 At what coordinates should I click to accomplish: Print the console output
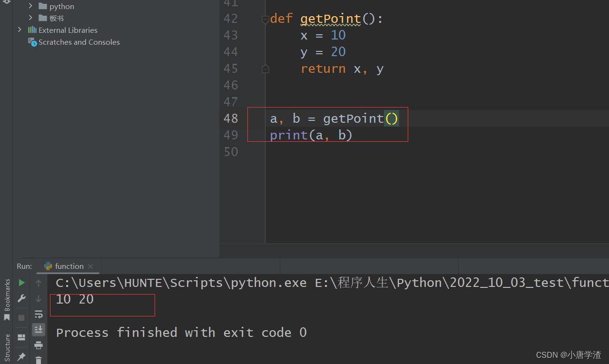click(39, 345)
